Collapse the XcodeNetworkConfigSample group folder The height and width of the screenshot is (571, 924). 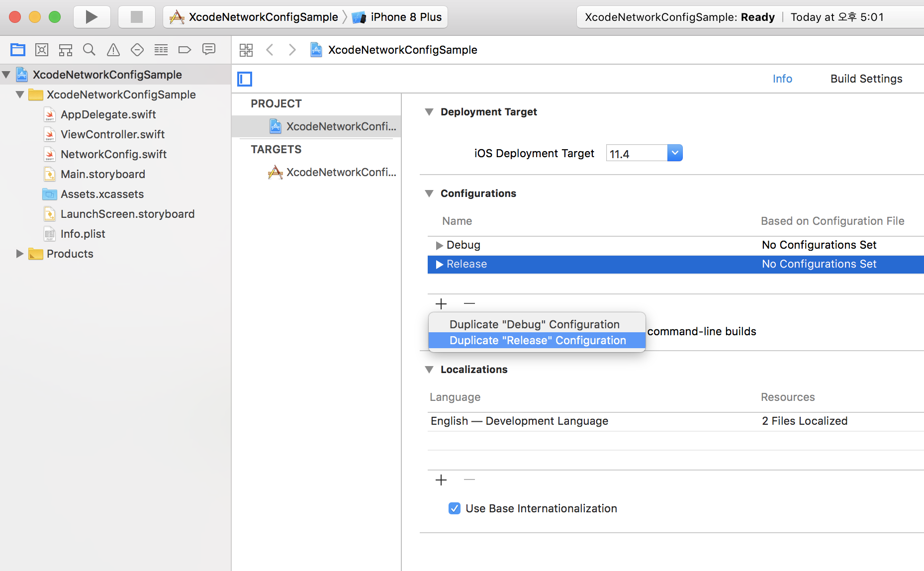(x=20, y=95)
